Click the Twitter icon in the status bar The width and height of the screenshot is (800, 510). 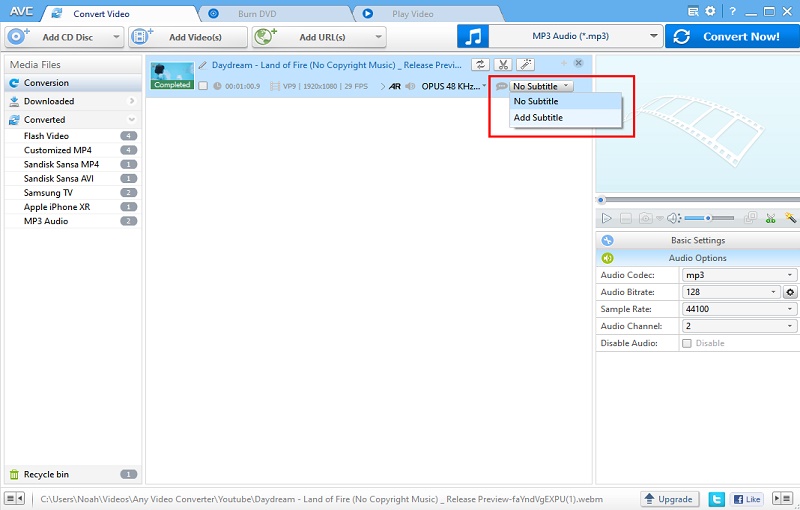point(716,499)
